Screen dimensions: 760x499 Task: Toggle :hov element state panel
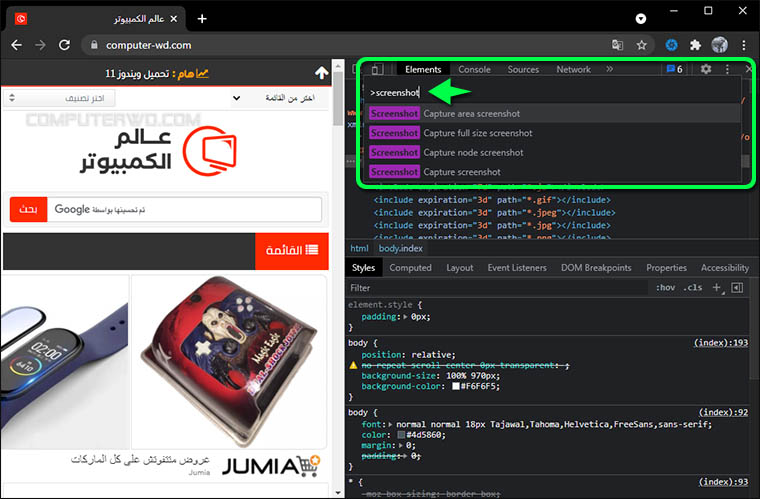(665, 288)
